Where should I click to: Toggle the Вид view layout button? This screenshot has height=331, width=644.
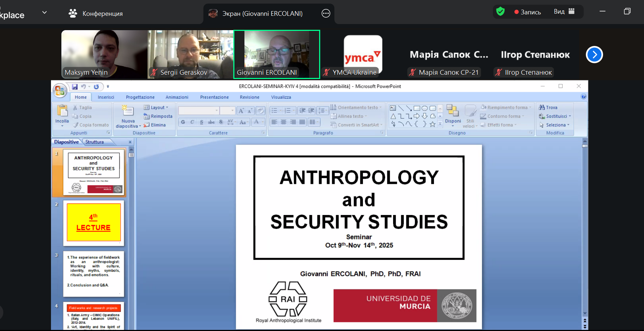pyautogui.click(x=564, y=11)
